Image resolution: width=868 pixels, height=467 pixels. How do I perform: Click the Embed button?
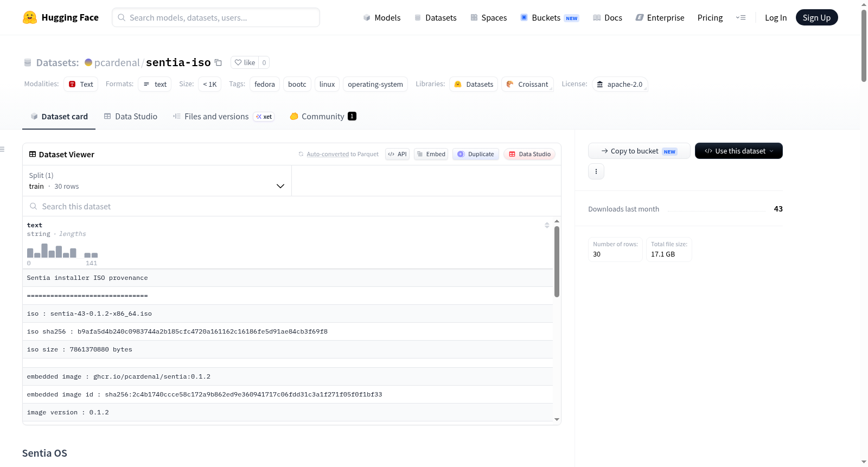coord(431,154)
